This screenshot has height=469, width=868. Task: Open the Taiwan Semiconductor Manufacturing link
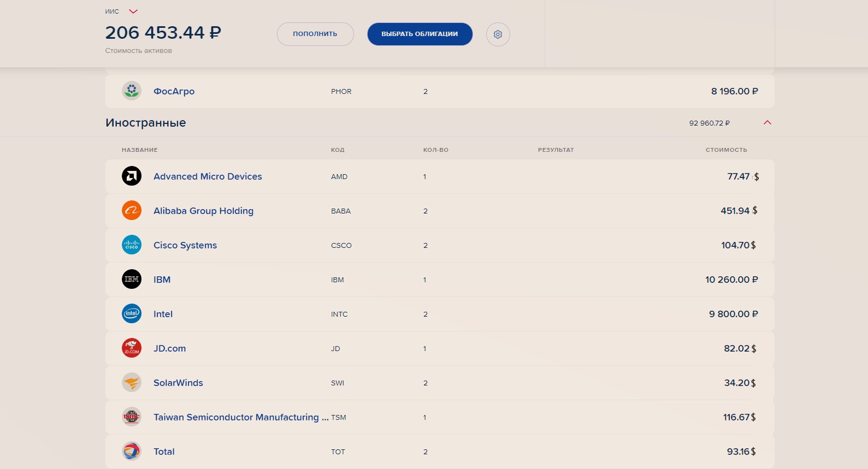(x=241, y=417)
